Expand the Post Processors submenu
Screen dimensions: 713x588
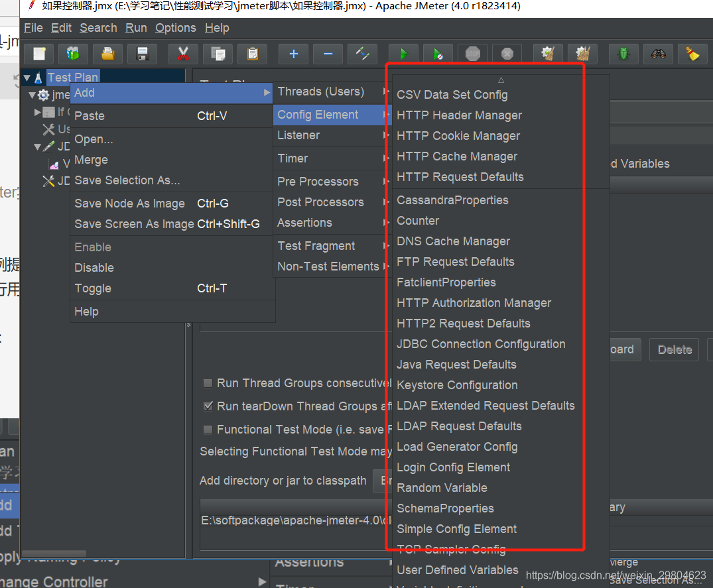pos(332,202)
